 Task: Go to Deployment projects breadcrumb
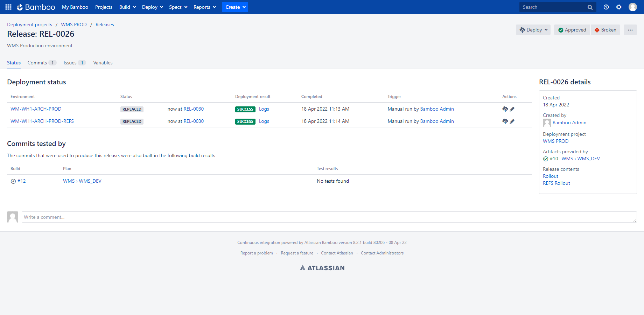29,25
